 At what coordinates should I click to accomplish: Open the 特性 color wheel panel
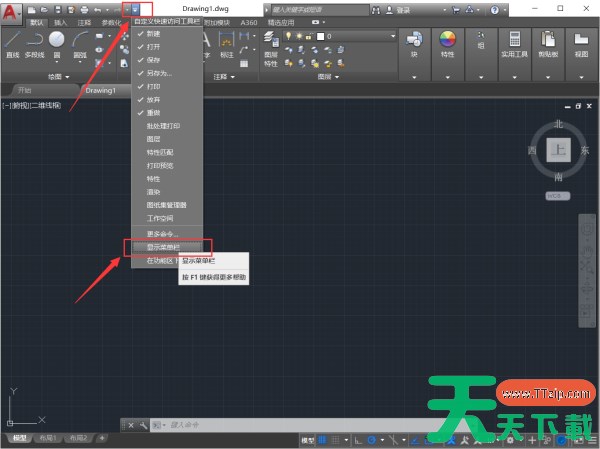447,43
